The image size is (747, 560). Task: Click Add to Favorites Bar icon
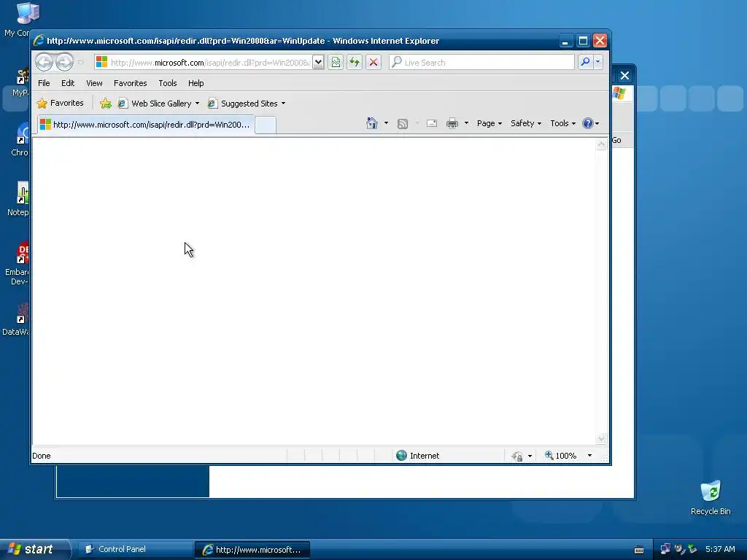(x=106, y=104)
